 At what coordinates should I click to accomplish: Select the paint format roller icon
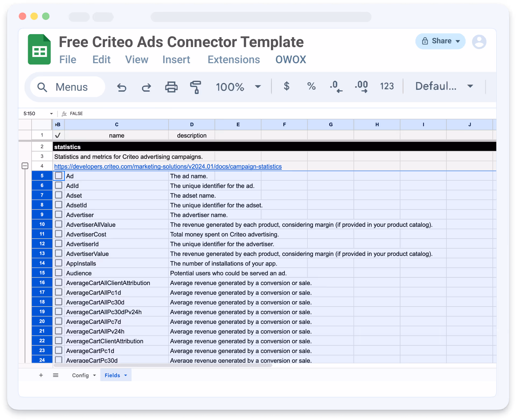[196, 87]
